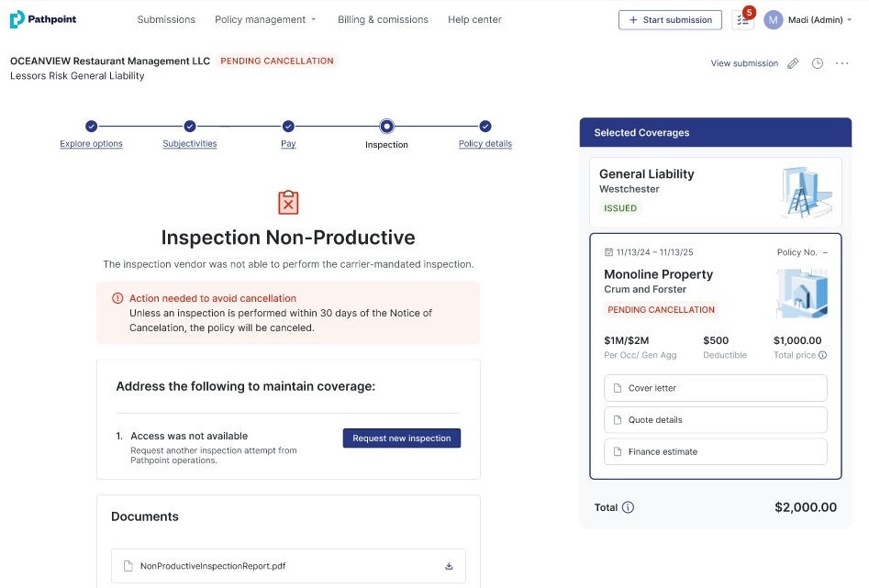The image size is (869, 588).
Task: Go to Billing & comissions
Action: click(x=383, y=19)
